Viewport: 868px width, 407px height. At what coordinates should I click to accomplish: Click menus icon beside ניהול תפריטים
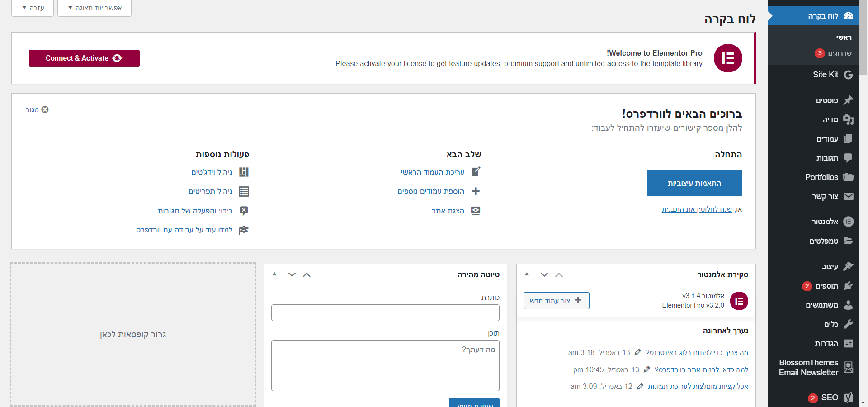tap(244, 191)
